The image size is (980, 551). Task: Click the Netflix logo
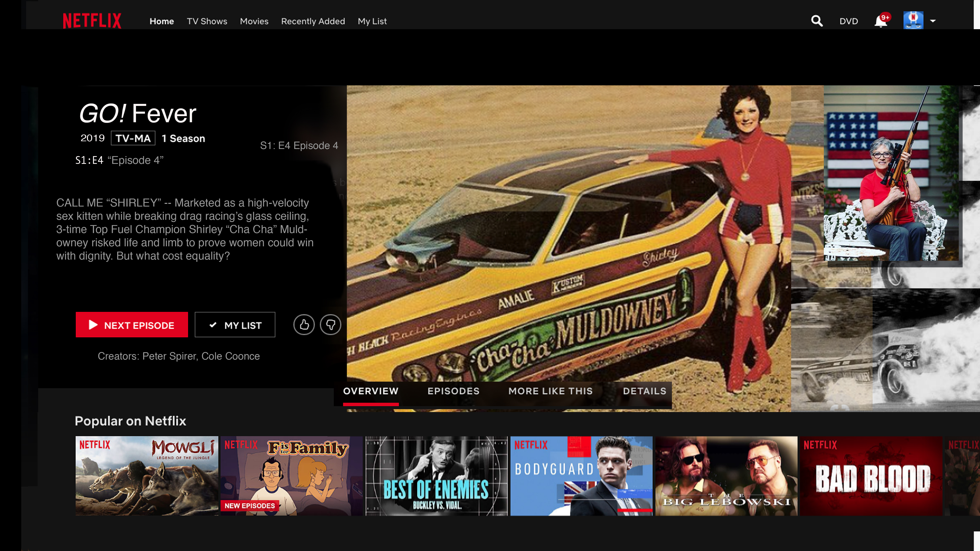pyautogui.click(x=92, y=21)
